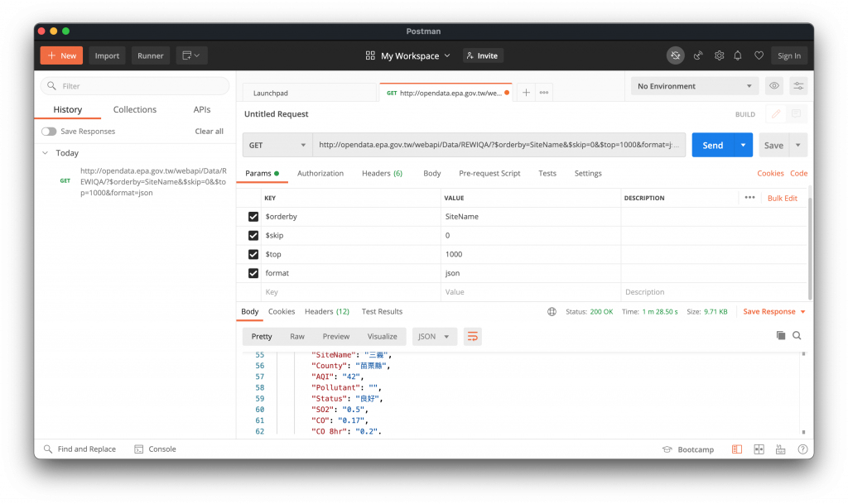Open the Save Response dropdown
Image resolution: width=848 pixels, height=504 pixels.
774,312
